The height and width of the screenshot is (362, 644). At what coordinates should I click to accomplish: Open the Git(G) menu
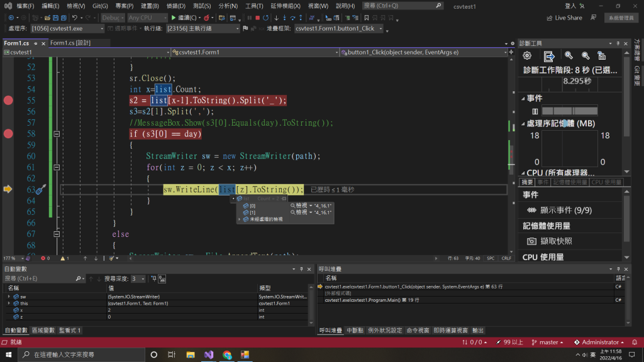100,6
